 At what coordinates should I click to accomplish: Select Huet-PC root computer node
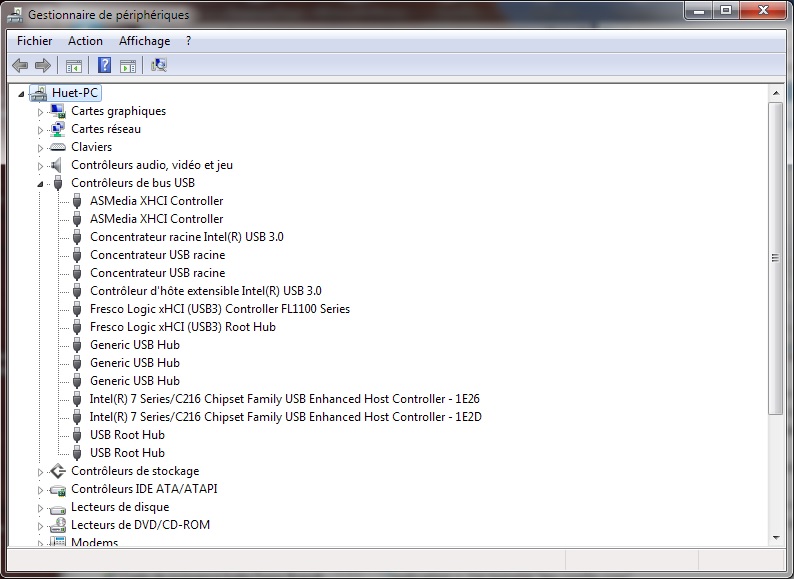tap(75, 93)
